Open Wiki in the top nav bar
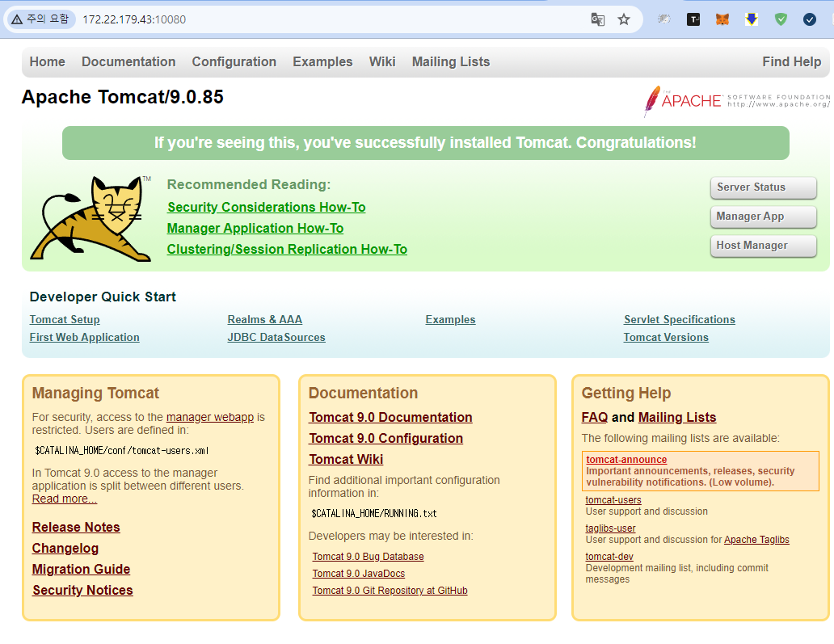 click(x=382, y=61)
